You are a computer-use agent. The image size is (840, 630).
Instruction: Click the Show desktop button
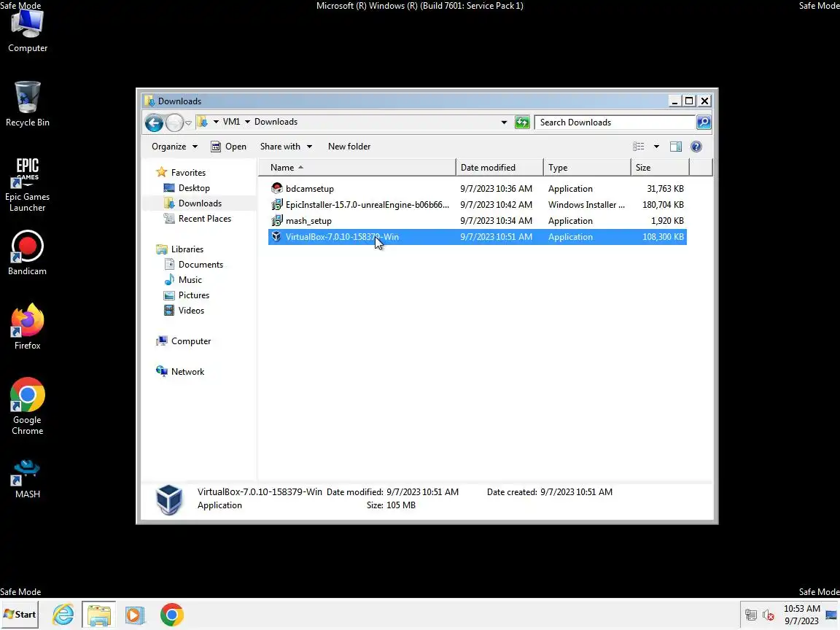click(831, 615)
